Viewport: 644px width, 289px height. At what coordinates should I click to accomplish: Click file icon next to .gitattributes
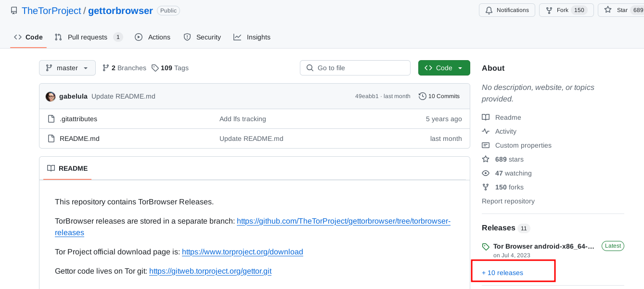click(x=51, y=119)
